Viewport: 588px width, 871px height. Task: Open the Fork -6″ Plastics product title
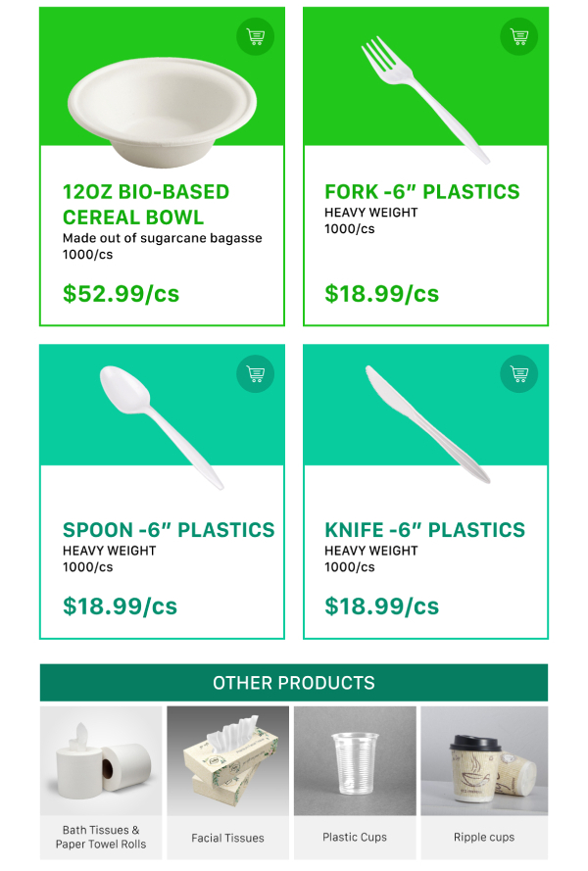coord(422,192)
